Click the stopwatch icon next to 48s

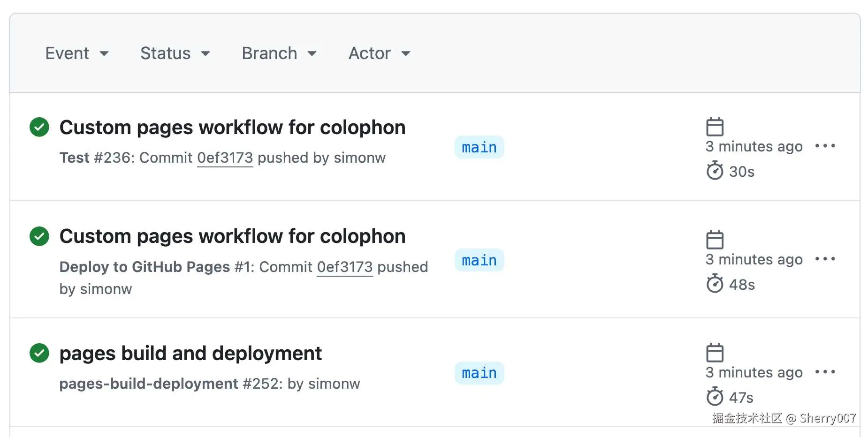715,284
